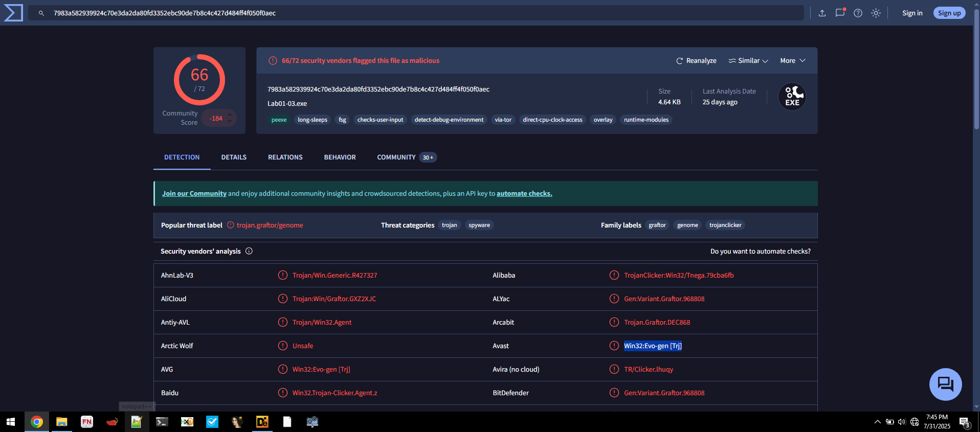Click the overlay tag
The width and height of the screenshot is (980, 432).
603,120
